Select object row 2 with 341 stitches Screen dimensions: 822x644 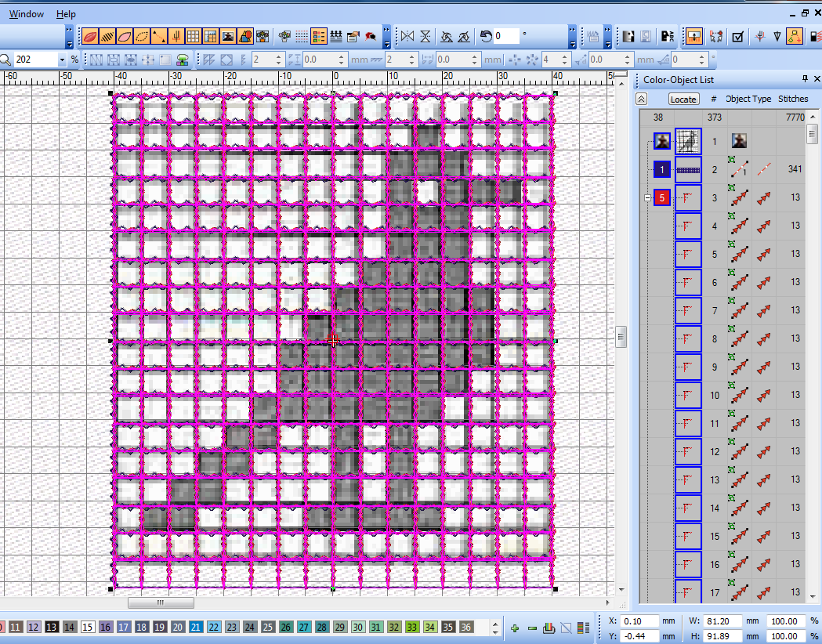pyautogui.click(x=722, y=169)
